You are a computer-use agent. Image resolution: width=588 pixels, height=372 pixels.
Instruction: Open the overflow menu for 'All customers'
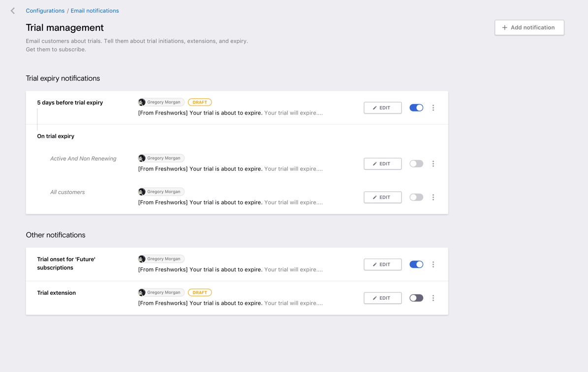433,197
